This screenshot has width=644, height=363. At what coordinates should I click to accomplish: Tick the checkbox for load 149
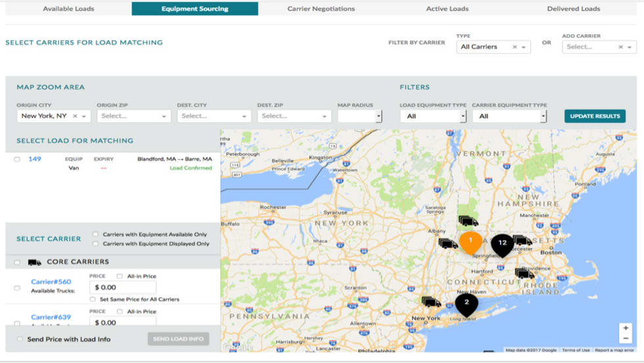pyautogui.click(x=17, y=159)
